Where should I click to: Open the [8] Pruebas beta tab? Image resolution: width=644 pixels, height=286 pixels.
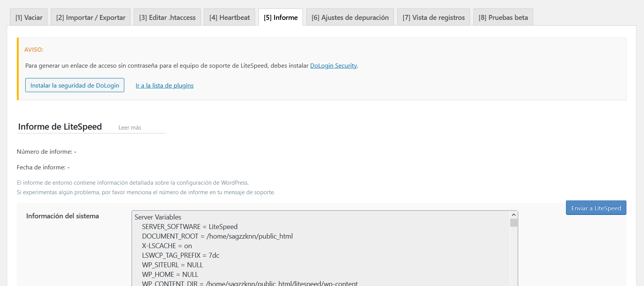pyautogui.click(x=503, y=17)
